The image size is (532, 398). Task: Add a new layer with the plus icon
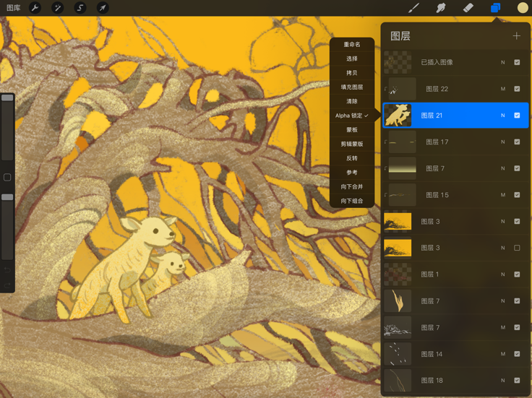coord(516,36)
